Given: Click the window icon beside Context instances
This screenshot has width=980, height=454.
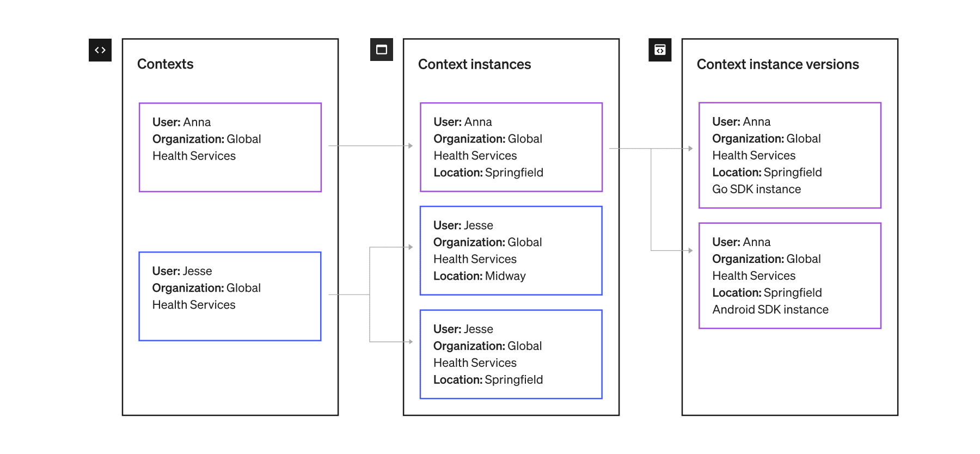Looking at the screenshot, I should point(382,50).
